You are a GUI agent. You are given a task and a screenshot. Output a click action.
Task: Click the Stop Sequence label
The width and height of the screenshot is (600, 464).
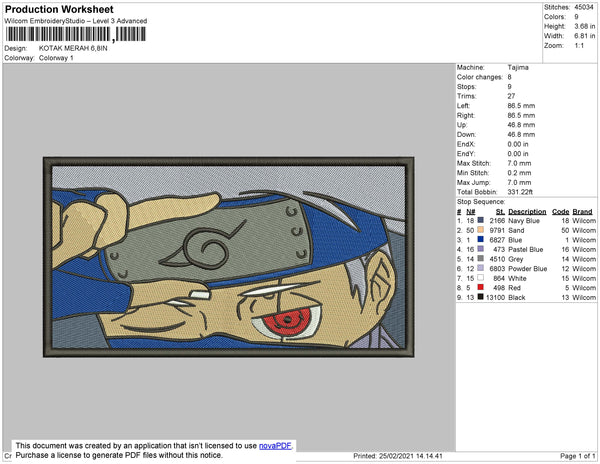(481, 202)
